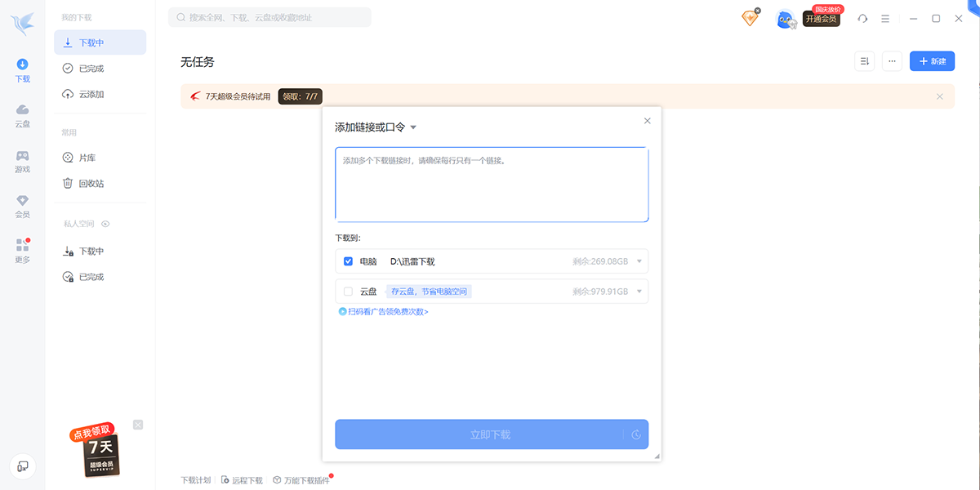
Task: Expand the 电脑 download path dropdown
Action: click(x=641, y=261)
